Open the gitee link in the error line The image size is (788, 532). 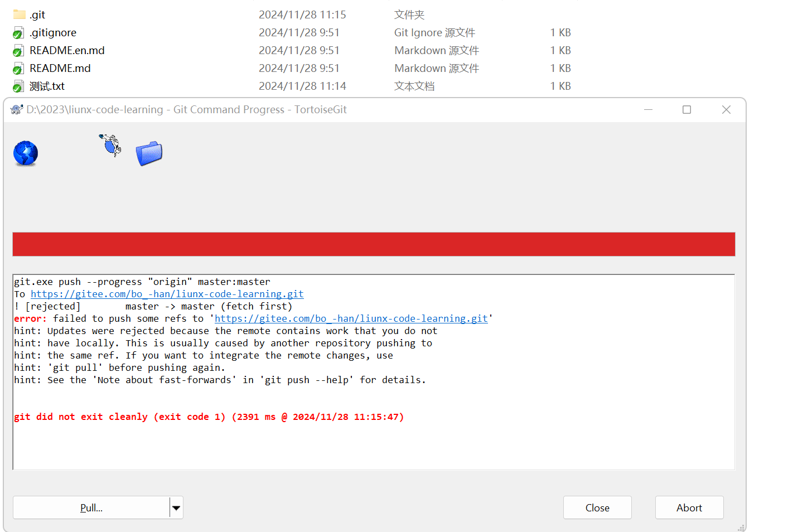click(x=351, y=318)
